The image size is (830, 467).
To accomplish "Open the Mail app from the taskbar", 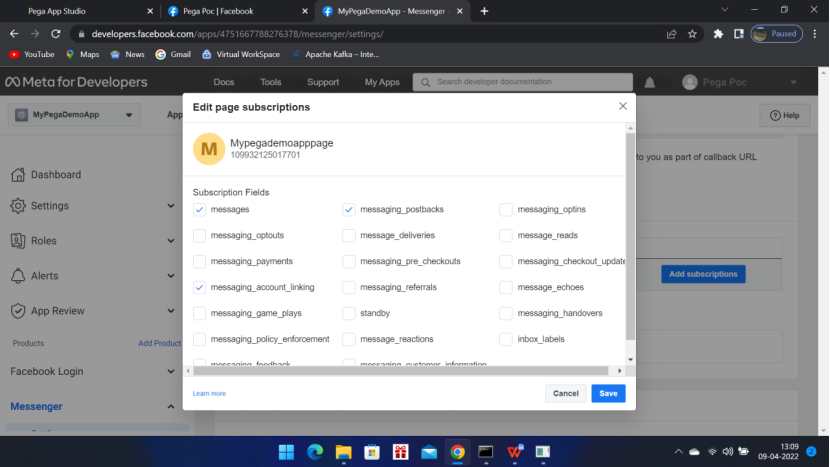I will [x=429, y=452].
